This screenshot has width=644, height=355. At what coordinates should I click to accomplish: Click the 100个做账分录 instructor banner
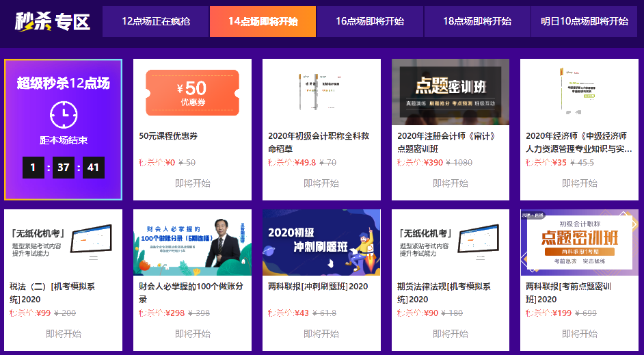pyautogui.click(x=193, y=242)
